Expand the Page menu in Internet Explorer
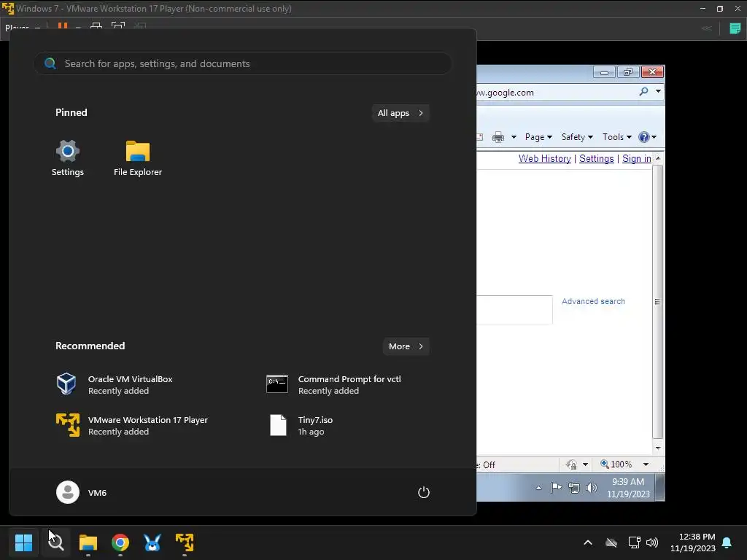The width and height of the screenshot is (747, 560). [x=538, y=137]
